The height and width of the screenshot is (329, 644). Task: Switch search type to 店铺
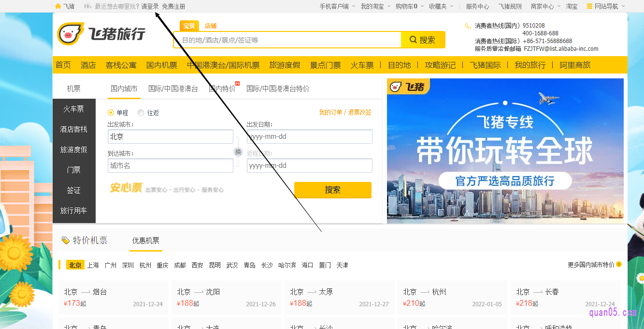(x=211, y=26)
